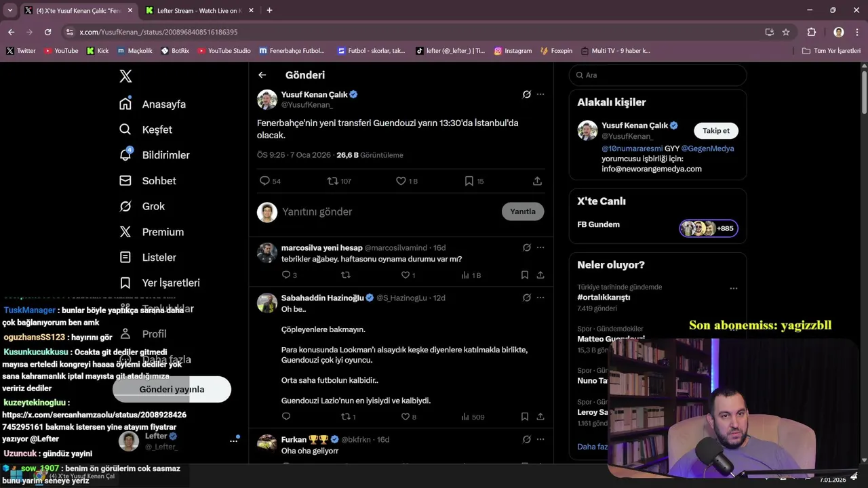View stats on marcosilva reply 1 B
868x488 pixels.
(x=471, y=275)
